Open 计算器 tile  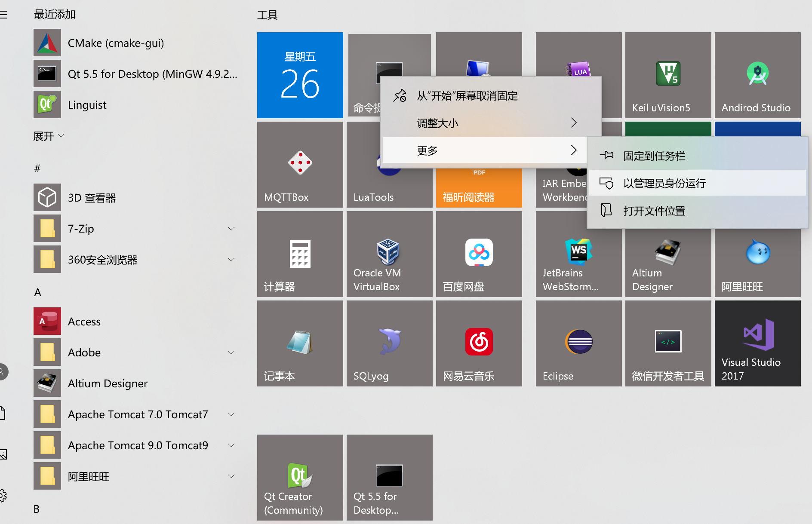300,254
